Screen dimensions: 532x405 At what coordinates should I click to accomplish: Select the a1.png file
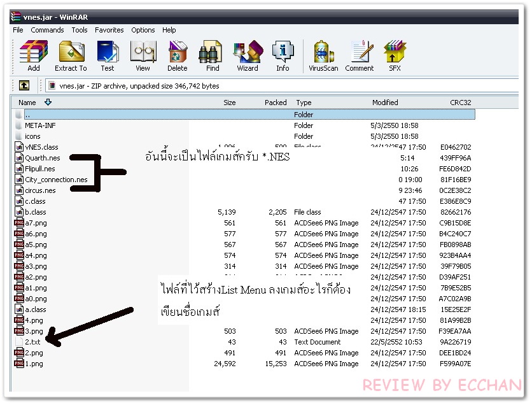coord(36,288)
